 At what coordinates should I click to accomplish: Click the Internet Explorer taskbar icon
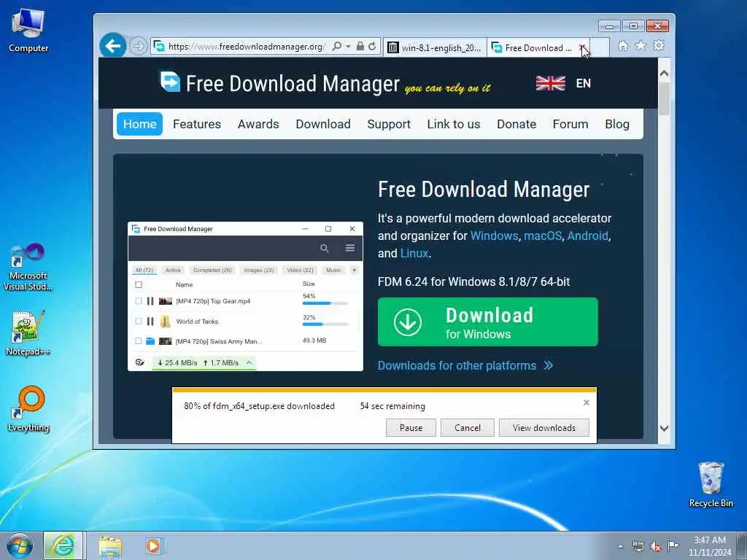click(x=63, y=546)
